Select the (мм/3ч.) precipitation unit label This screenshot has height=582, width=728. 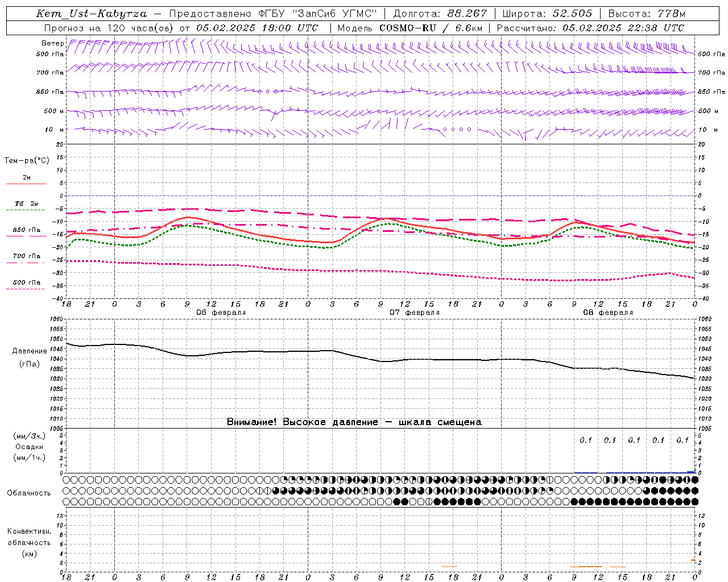point(30,436)
